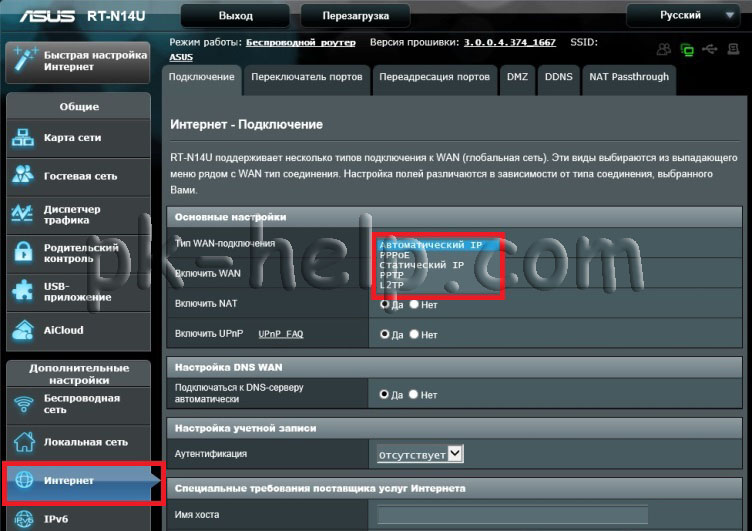Click the Перезагрузка reboot button

point(355,16)
